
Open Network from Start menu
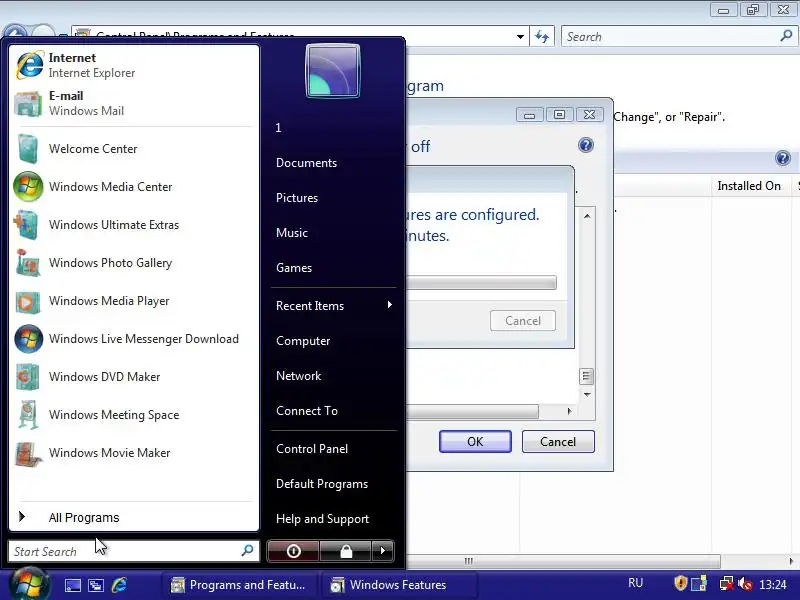298,376
